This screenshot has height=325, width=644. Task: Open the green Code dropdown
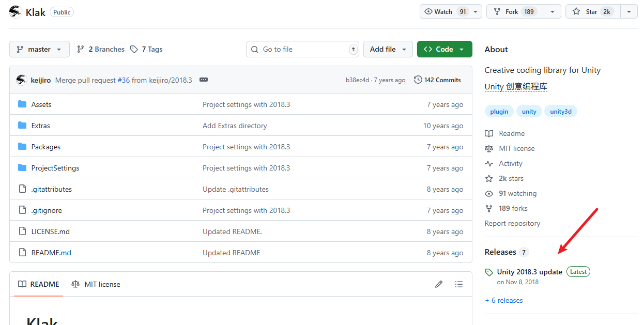[444, 49]
